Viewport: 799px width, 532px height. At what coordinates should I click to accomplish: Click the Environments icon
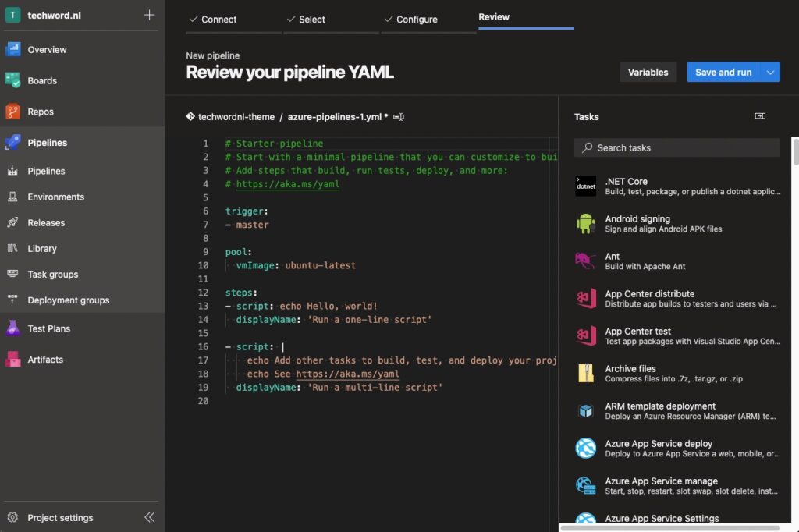tap(12, 197)
